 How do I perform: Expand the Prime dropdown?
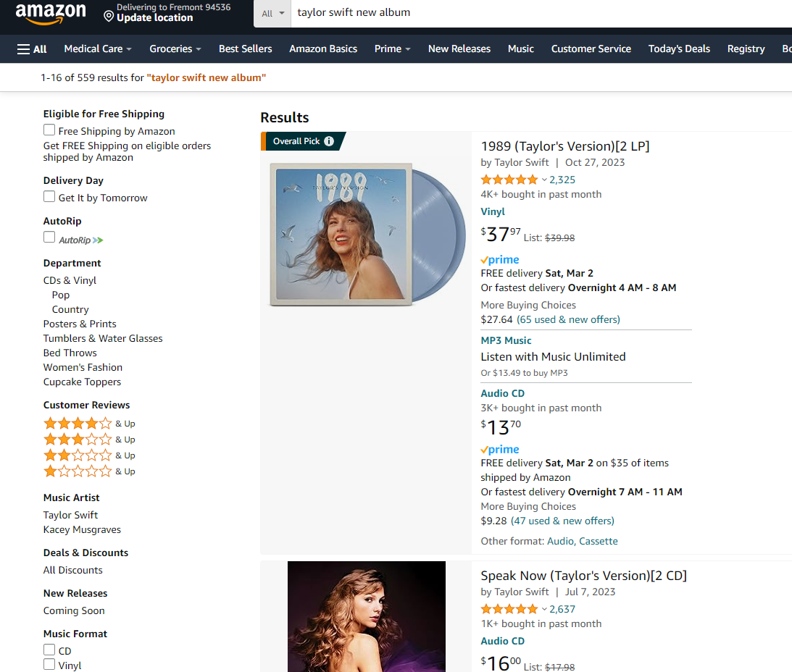393,49
